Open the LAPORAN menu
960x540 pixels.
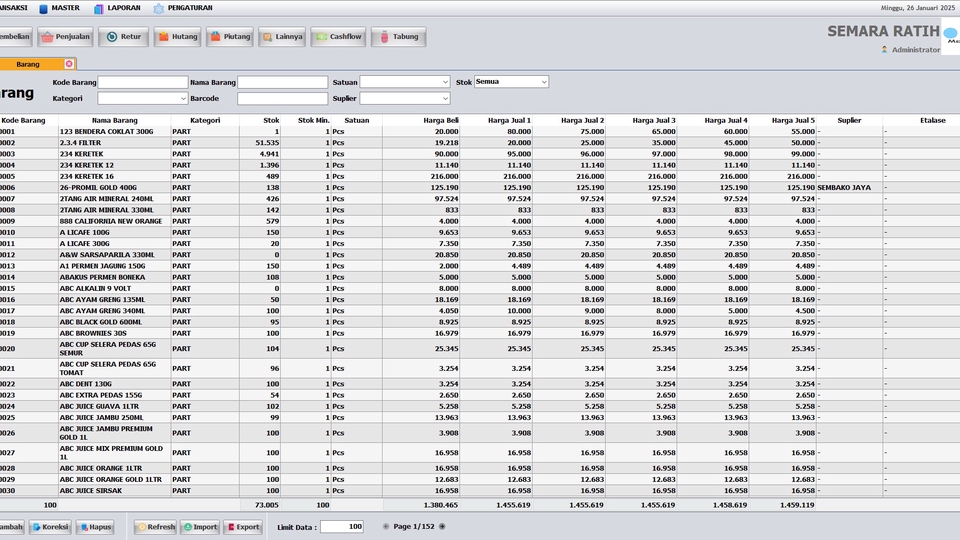pyautogui.click(x=117, y=8)
